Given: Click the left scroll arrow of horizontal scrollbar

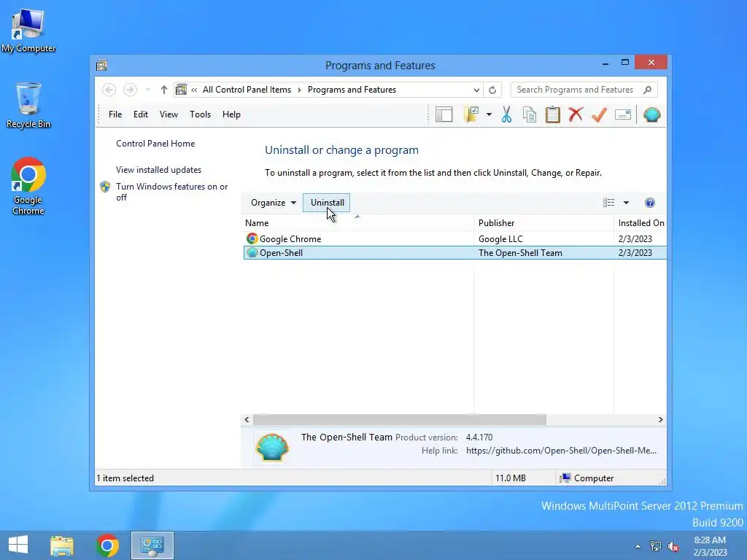Looking at the screenshot, I should tap(247, 419).
